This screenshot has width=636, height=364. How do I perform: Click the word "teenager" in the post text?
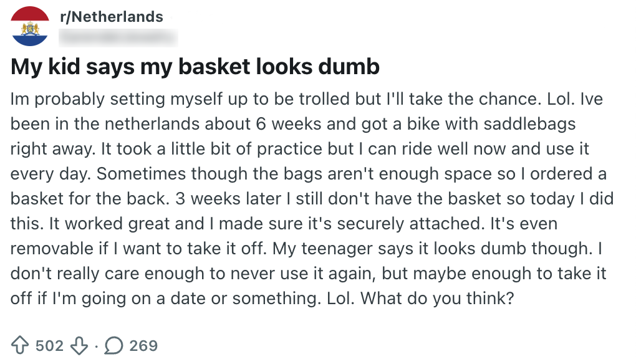343,248
